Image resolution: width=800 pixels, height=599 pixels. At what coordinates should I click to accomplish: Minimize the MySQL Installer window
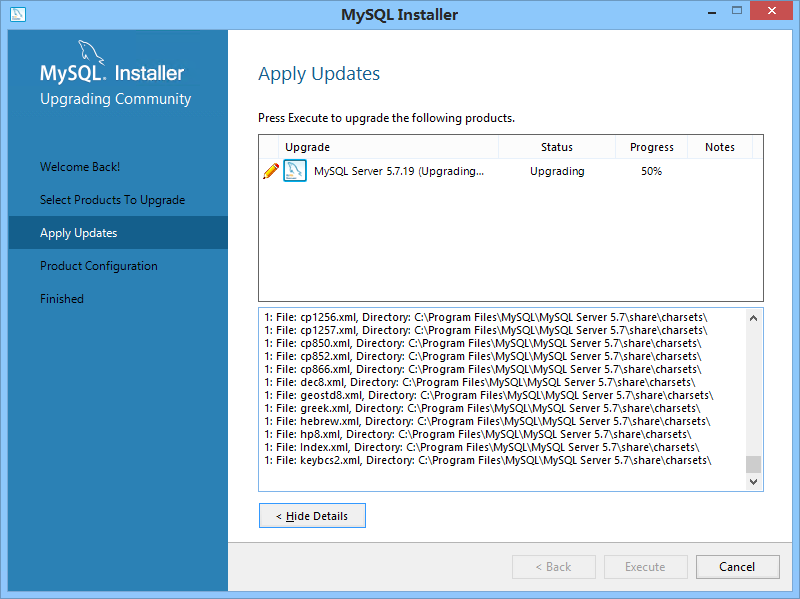pyautogui.click(x=712, y=11)
